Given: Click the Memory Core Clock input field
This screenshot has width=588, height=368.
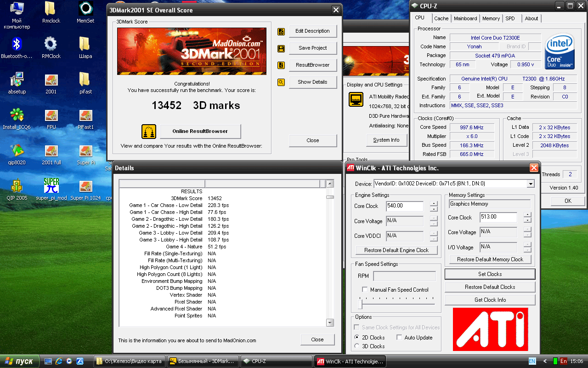Looking at the screenshot, I should [498, 217].
